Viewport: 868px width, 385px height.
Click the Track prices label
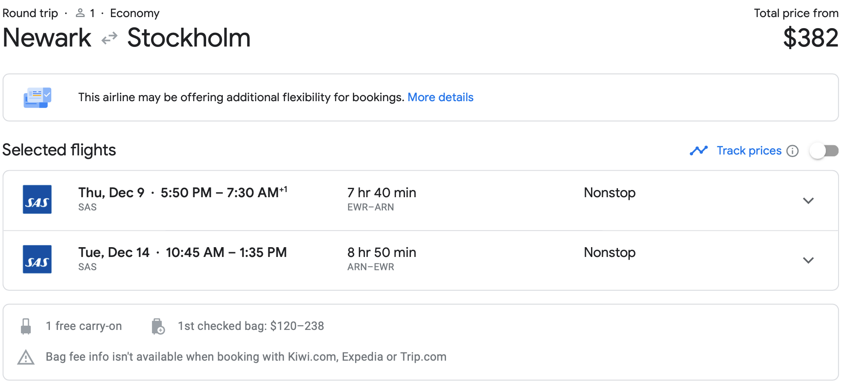click(749, 151)
